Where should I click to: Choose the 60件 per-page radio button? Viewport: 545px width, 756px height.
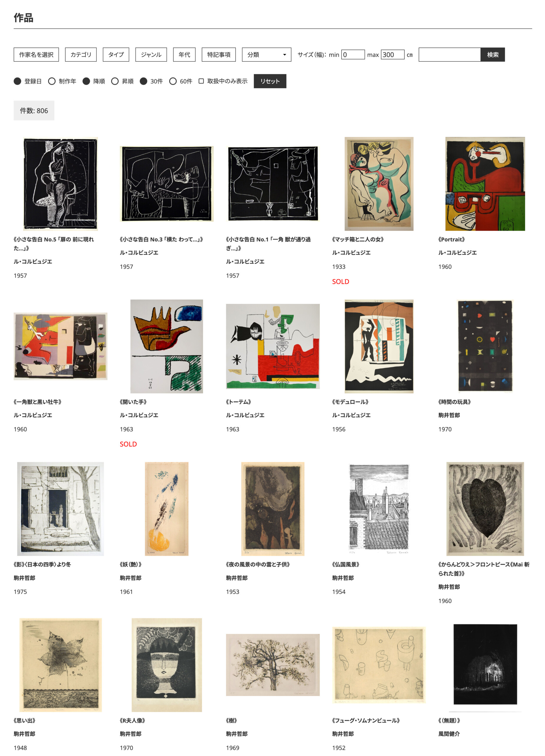coord(173,81)
